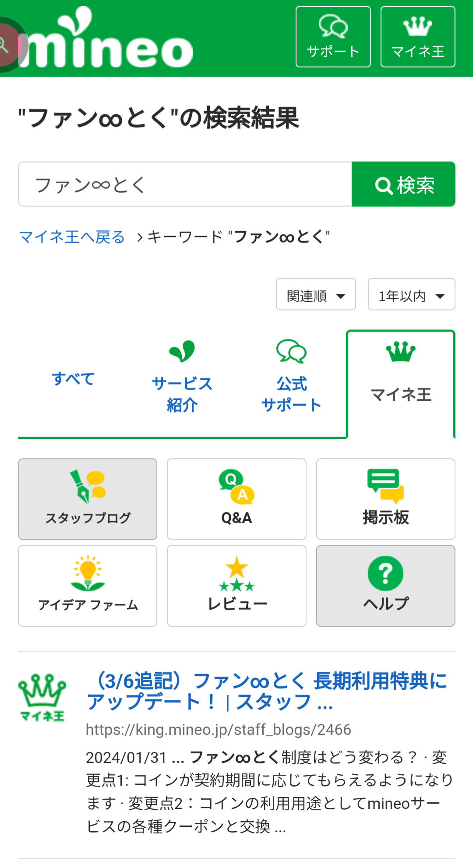Toggle the 掲示板 category filter
This screenshot has height=868, width=473.
coord(385,499)
